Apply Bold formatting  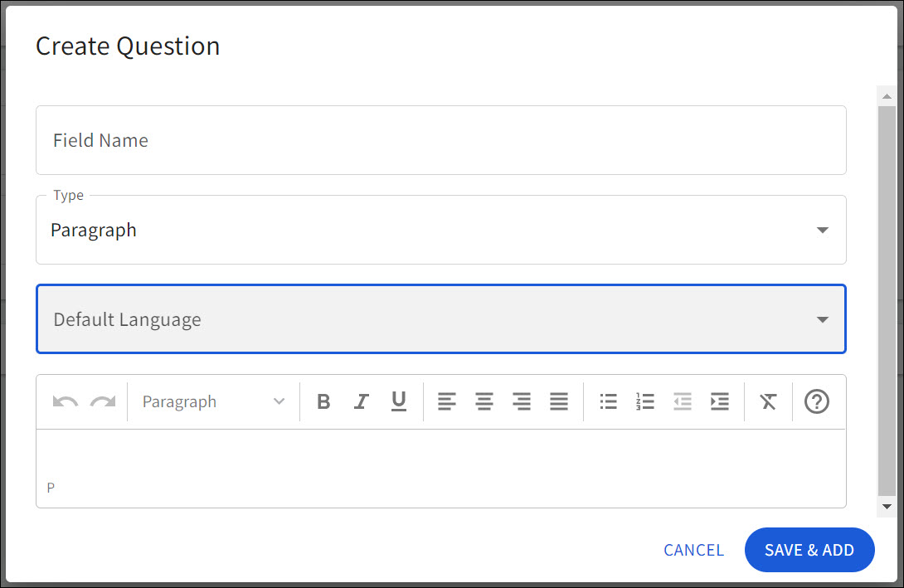[x=323, y=401]
